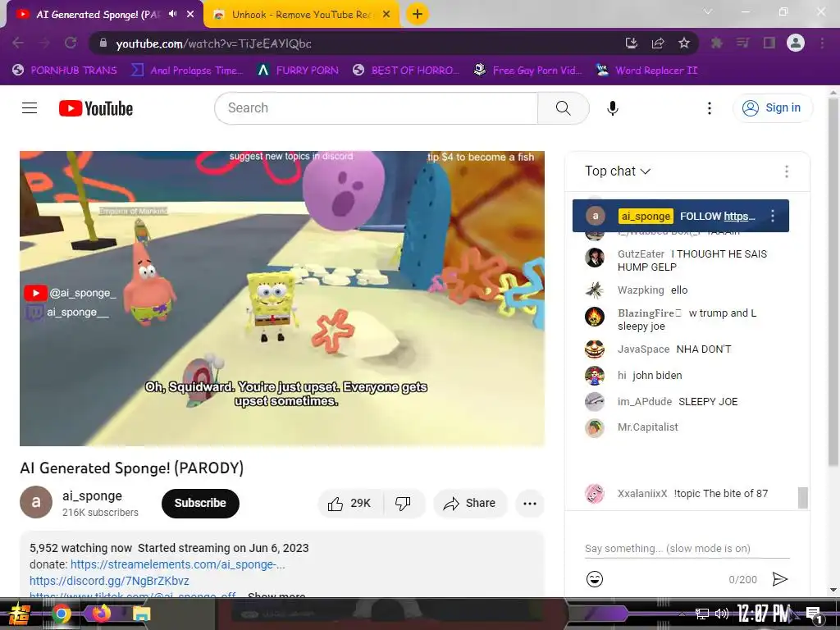The image size is (840, 630).
Task: Open Chrome from the taskbar
Action: tap(62, 614)
